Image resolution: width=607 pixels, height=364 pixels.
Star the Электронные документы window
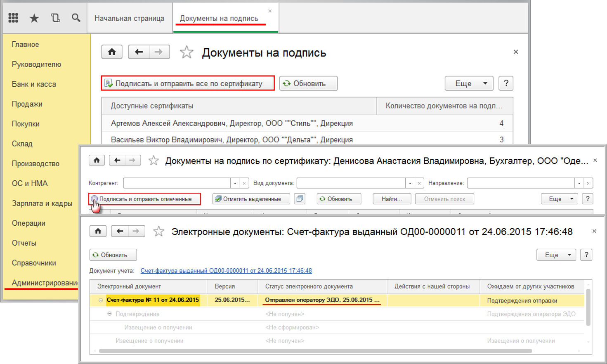[x=158, y=232]
